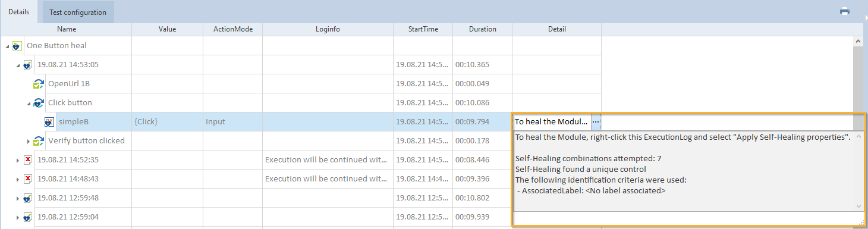Click the simpleB healed control icon
Screen dimensions: 868x229
click(x=50, y=122)
